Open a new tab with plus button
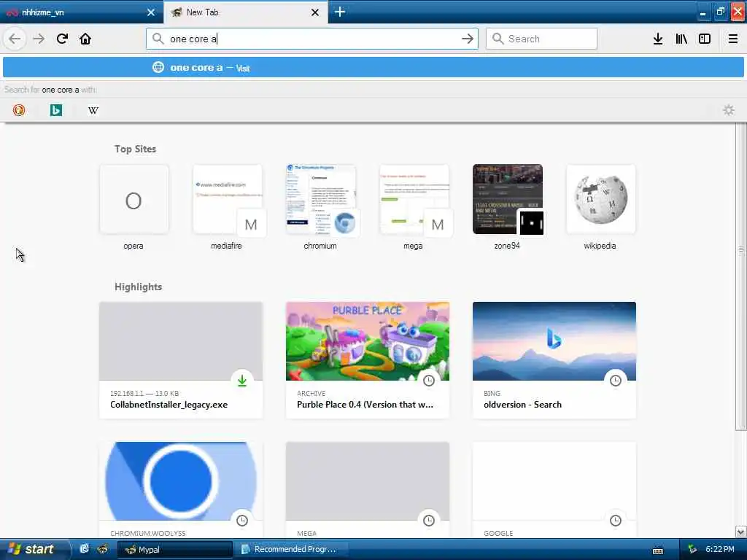This screenshot has height=560, width=747. tap(340, 12)
